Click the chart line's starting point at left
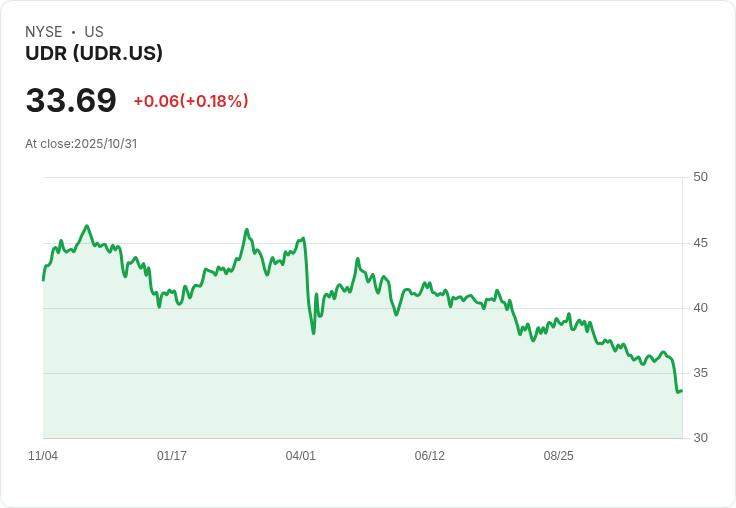Screen dimensions: 736x508 (x=43, y=279)
